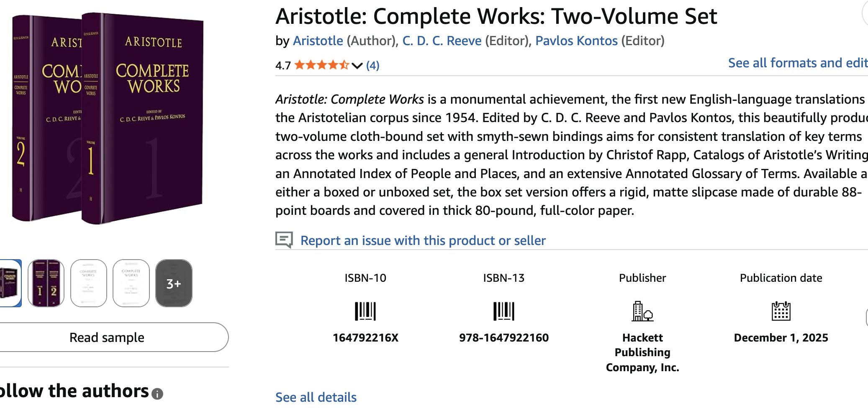Click the main book cover image

point(108,119)
